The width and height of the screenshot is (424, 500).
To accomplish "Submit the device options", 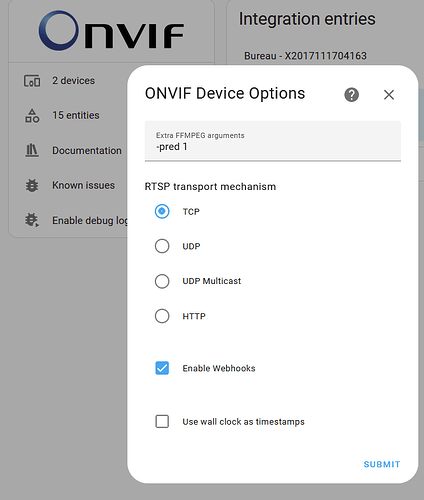I will pyautogui.click(x=382, y=464).
